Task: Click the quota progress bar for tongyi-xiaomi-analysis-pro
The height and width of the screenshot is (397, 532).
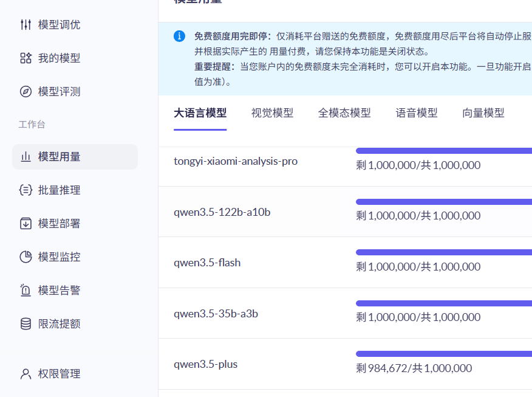Action: pyautogui.click(x=444, y=151)
